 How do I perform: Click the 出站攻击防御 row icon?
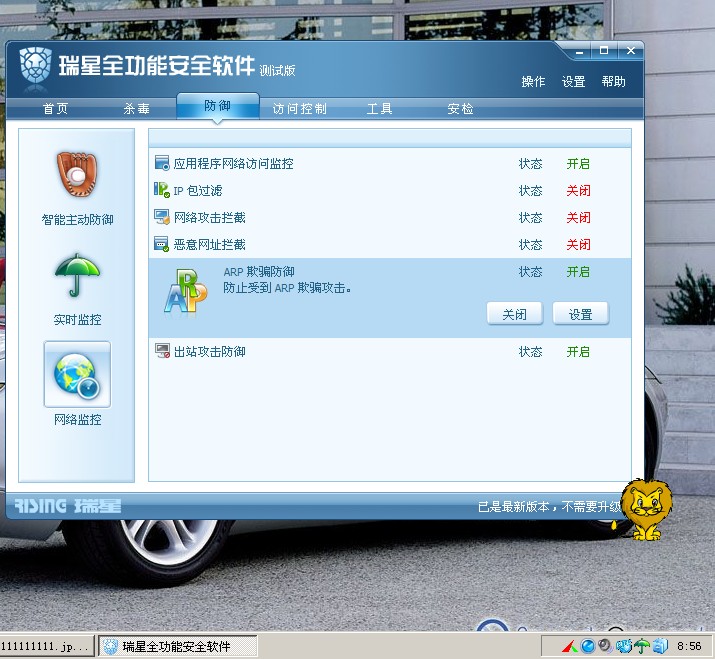point(162,351)
